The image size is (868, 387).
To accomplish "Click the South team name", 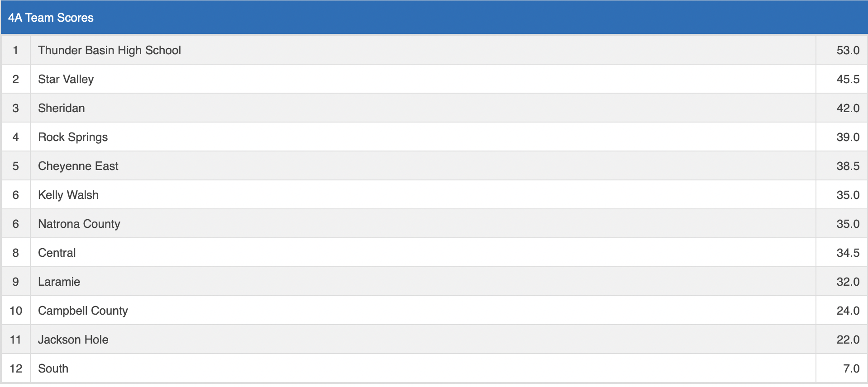I will [x=53, y=368].
